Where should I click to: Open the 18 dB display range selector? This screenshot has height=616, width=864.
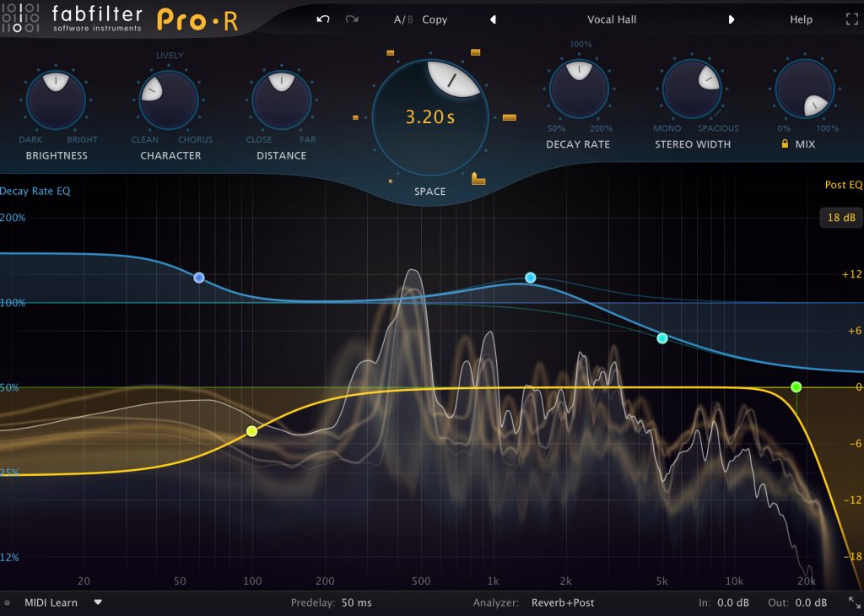tap(840, 218)
